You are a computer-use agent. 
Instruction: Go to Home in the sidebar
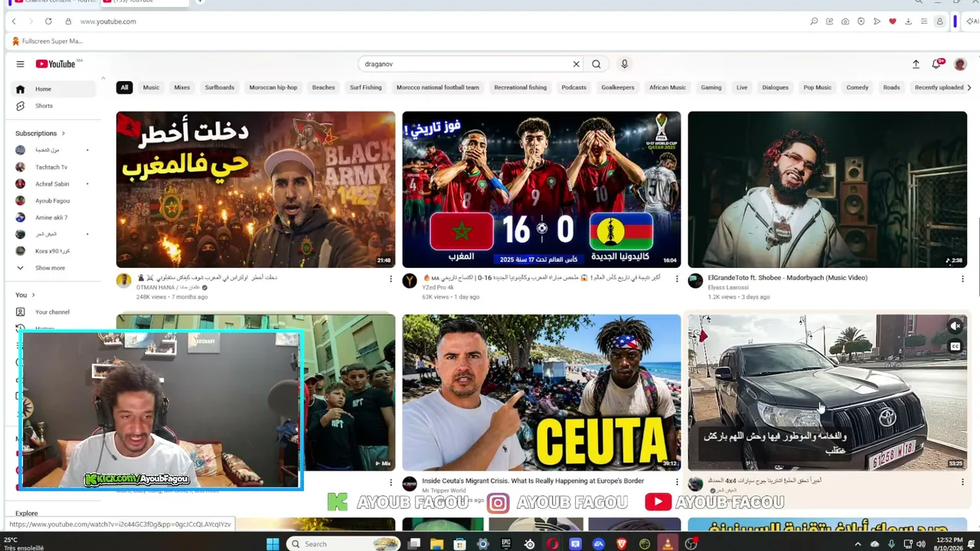click(x=55, y=89)
